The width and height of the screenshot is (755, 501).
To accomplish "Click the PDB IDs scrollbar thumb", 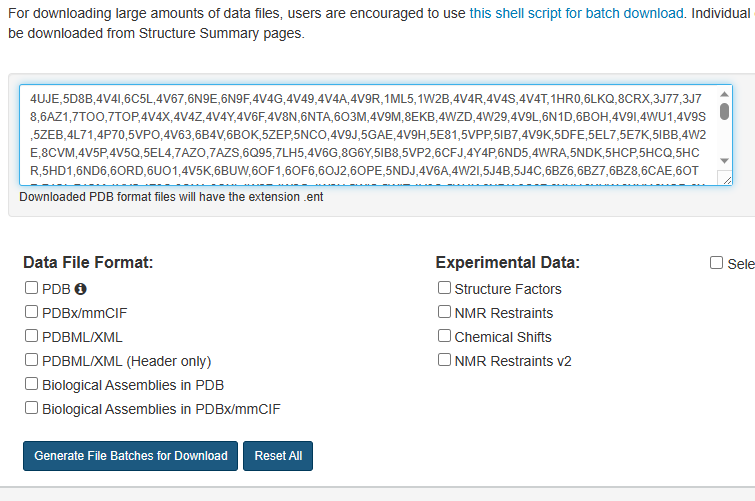I will [724, 111].
